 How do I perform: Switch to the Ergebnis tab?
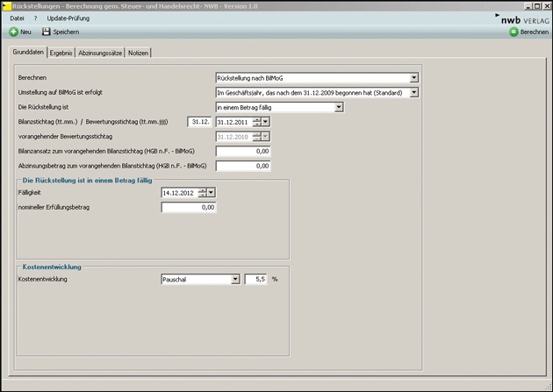tap(61, 53)
